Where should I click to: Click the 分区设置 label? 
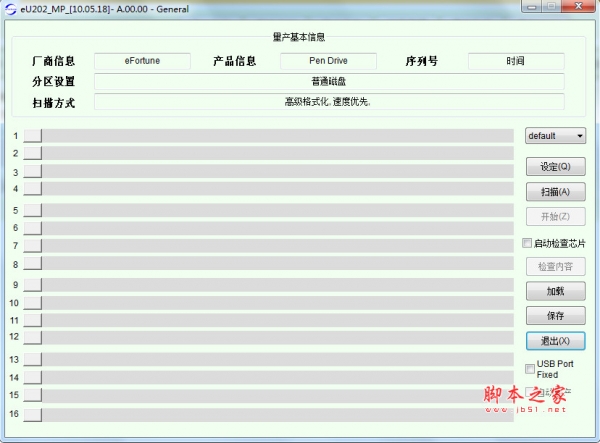coord(54,81)
